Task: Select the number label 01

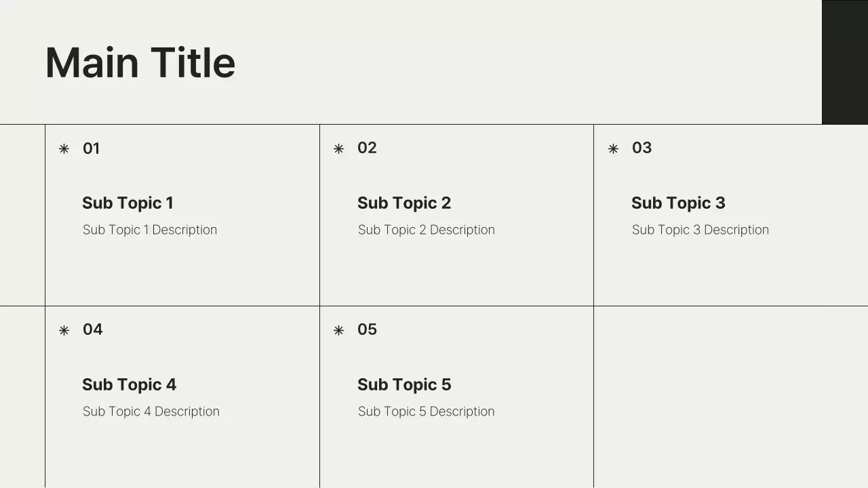Action: 92,148
